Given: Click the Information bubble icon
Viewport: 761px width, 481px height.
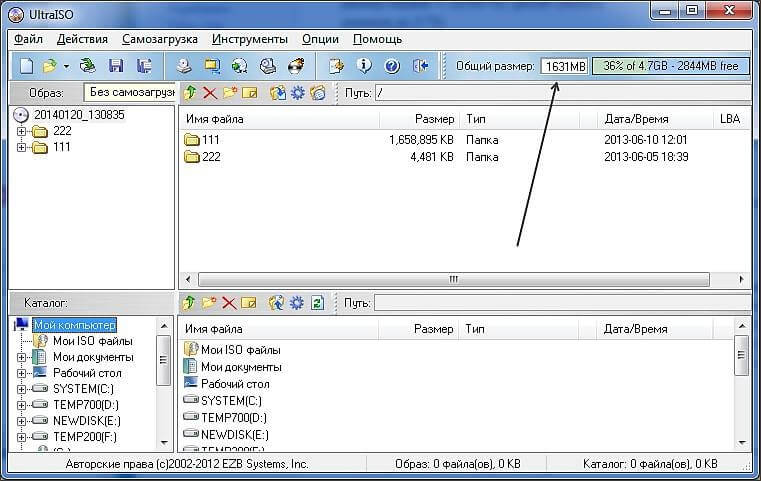Looking at the screenshot, I should point(364,66).
